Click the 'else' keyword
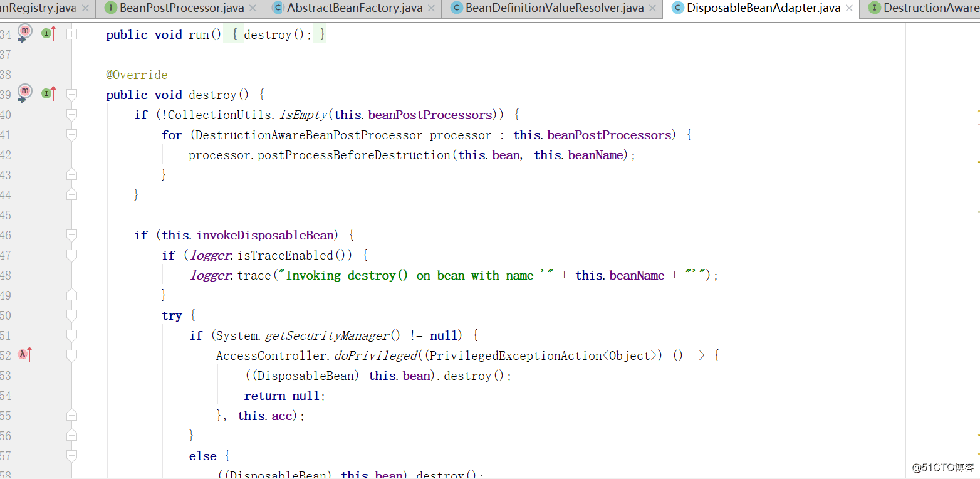 coord(203,456)
